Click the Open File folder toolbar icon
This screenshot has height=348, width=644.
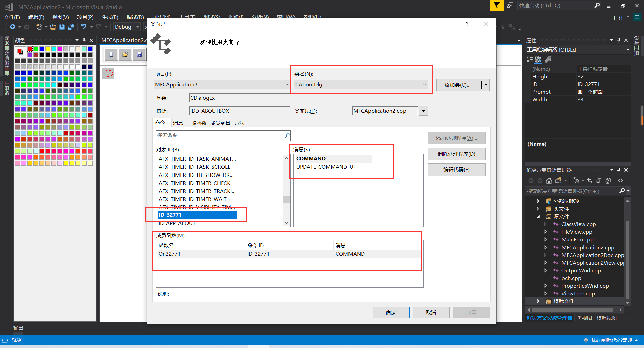click(53, 27)
